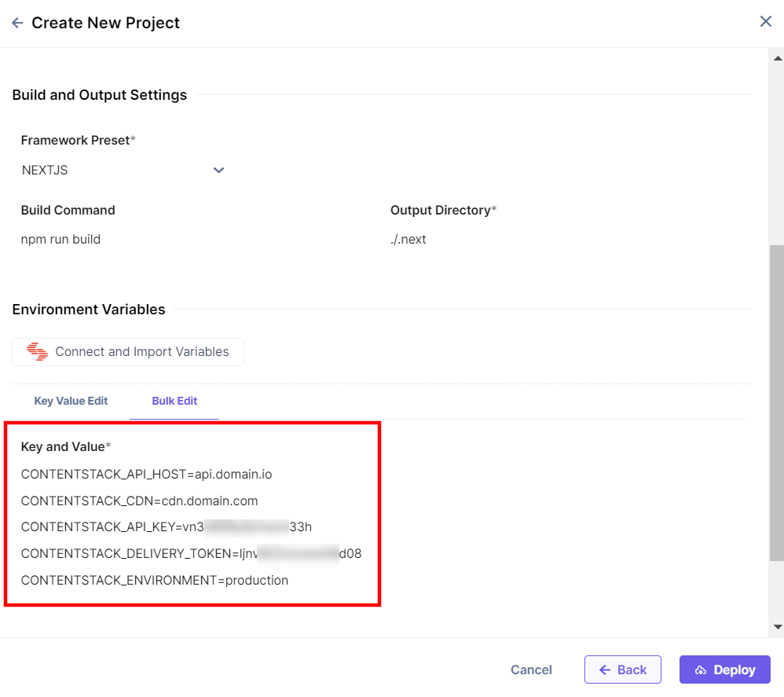The height and width of the screenshot is (697, 784).
Task: Click the left arrow icon on the Back button
Action: click(605, 670)
